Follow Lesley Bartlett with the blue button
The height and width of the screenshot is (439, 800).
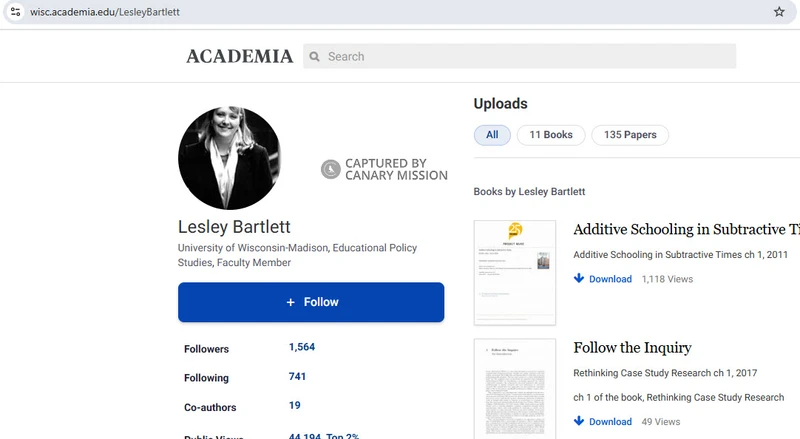coord(311,302)
